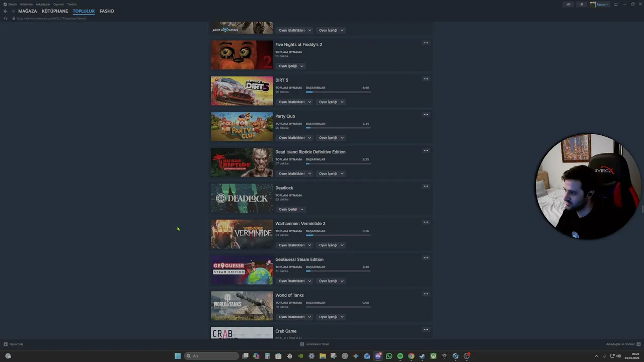Open the Yardım menu
This screenshot has width=644, height=362.
pos(72,4)
